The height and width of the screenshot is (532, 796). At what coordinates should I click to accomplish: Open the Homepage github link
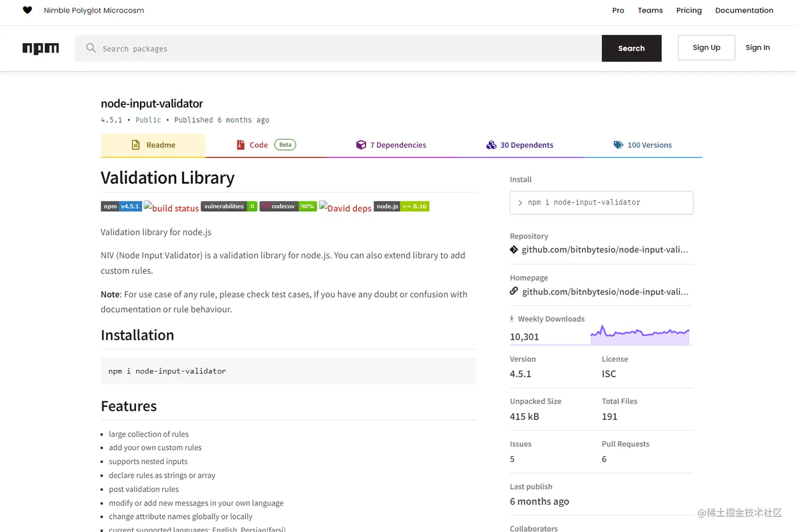(605, 292)
